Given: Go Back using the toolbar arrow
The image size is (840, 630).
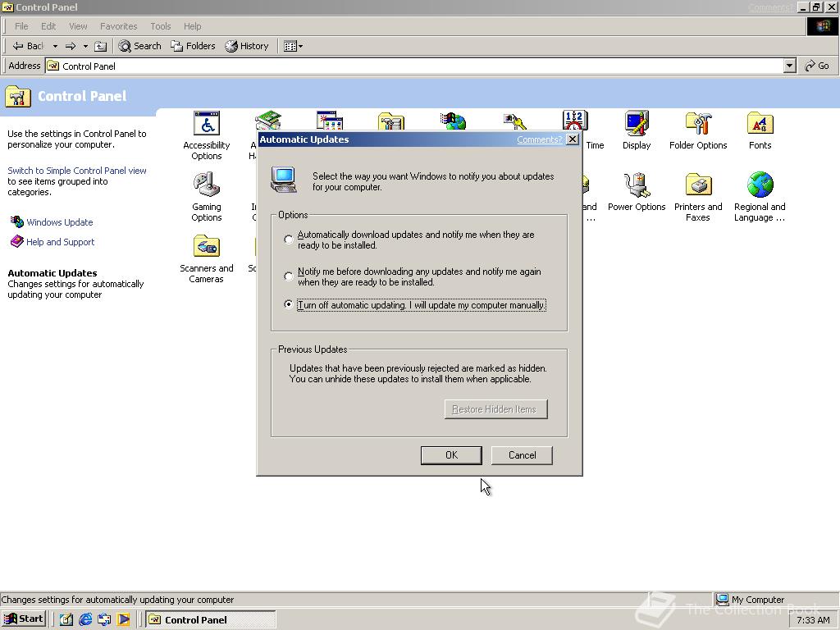Looking at the screenshot, I should click(x=28, y=46).
